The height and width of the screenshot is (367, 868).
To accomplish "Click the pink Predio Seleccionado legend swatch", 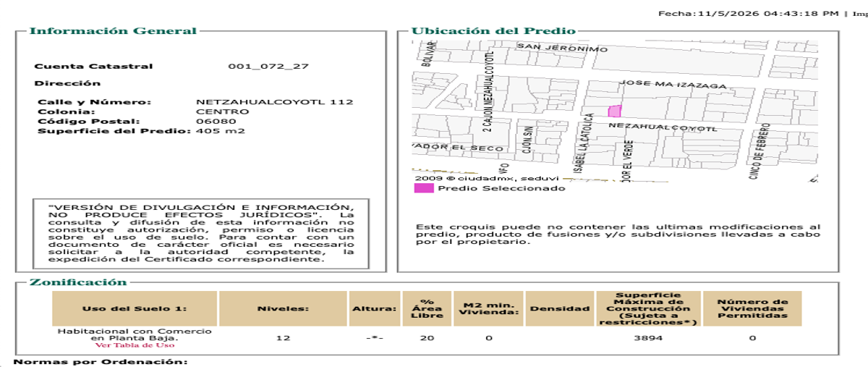I will tap(424, 188).
